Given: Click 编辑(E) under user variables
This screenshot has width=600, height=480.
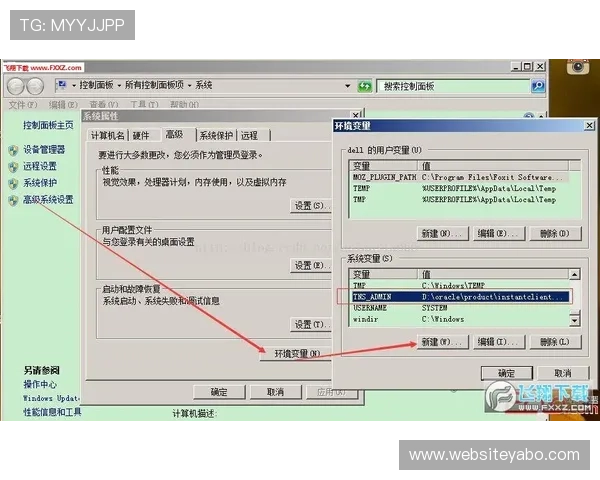Looking at the screenshot, I should pos(499,233).
